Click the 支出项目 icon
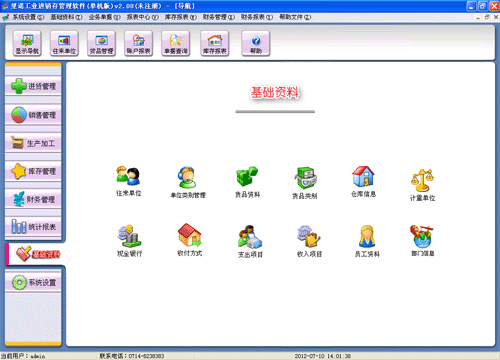The width and height of the screenshot is (500, 360). 250,237
